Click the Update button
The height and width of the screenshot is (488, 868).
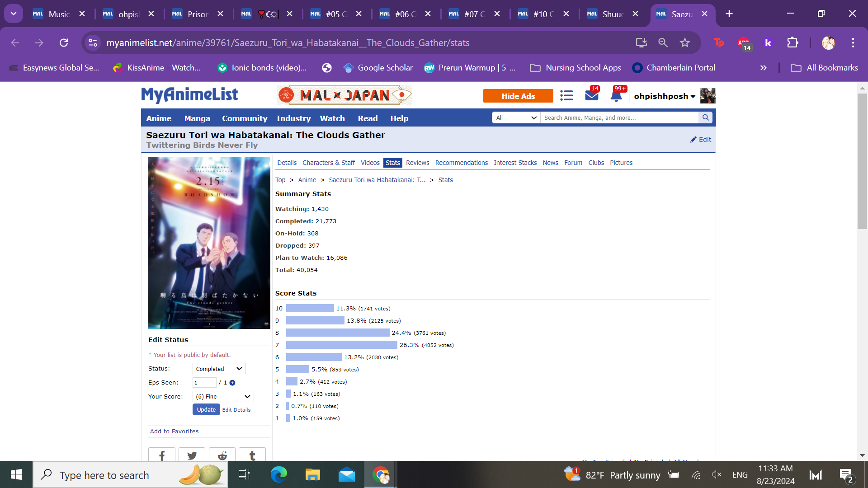coord(206,409)
